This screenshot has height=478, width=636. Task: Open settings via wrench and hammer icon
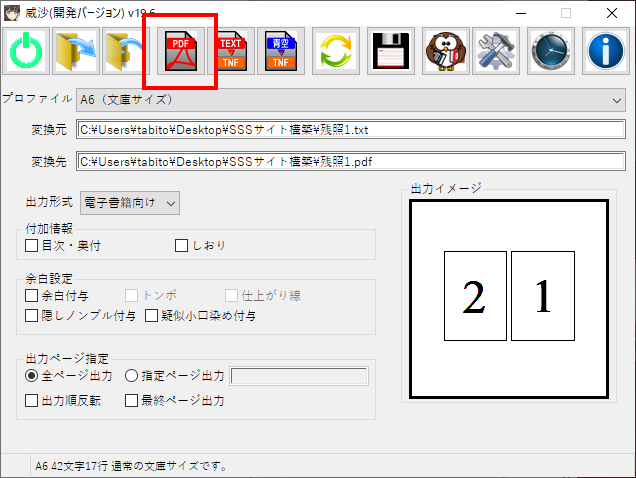click(x=496, y=51)
